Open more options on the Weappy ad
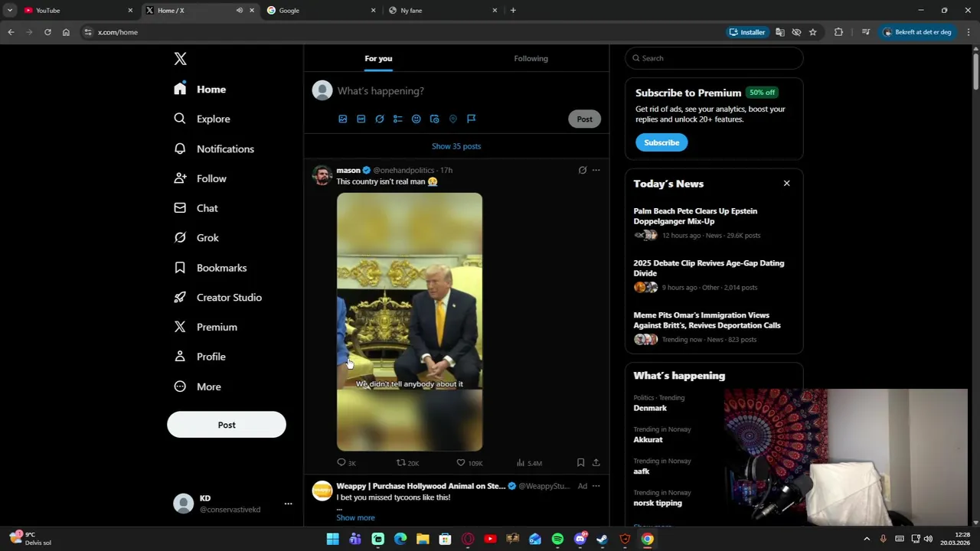Image resolution: width=980 pixels, height=551 pixels. (596, 486)
